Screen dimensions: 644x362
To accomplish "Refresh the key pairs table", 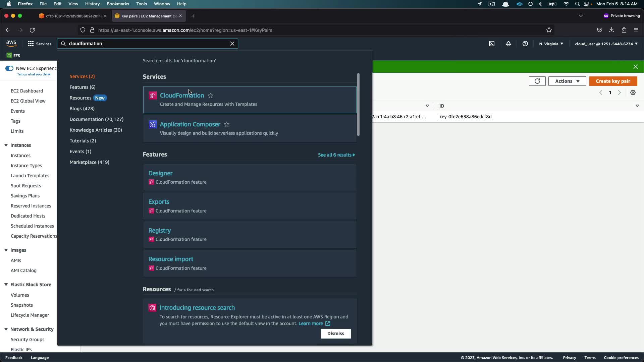I will (537, 81).
